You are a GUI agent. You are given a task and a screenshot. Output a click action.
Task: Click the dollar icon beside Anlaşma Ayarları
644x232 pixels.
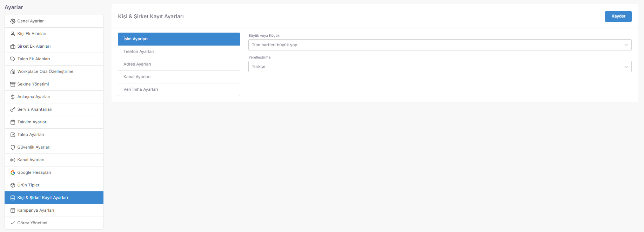tap(13, 97)
